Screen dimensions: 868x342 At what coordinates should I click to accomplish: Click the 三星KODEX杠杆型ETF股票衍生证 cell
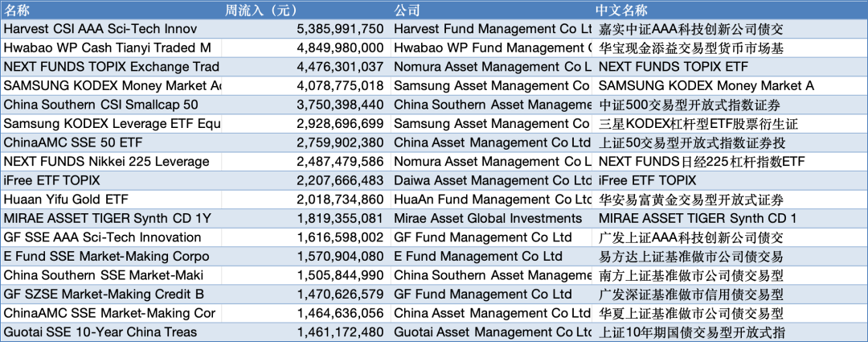730,124
